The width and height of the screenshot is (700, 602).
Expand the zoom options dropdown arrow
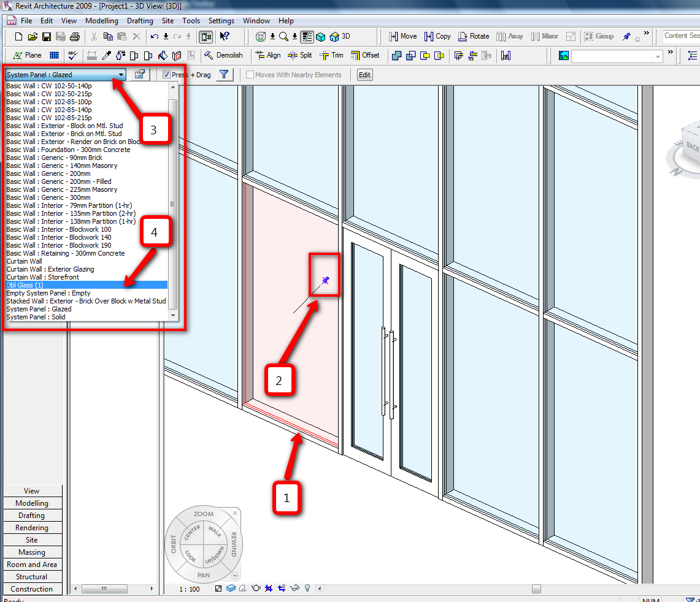(294, 37)
